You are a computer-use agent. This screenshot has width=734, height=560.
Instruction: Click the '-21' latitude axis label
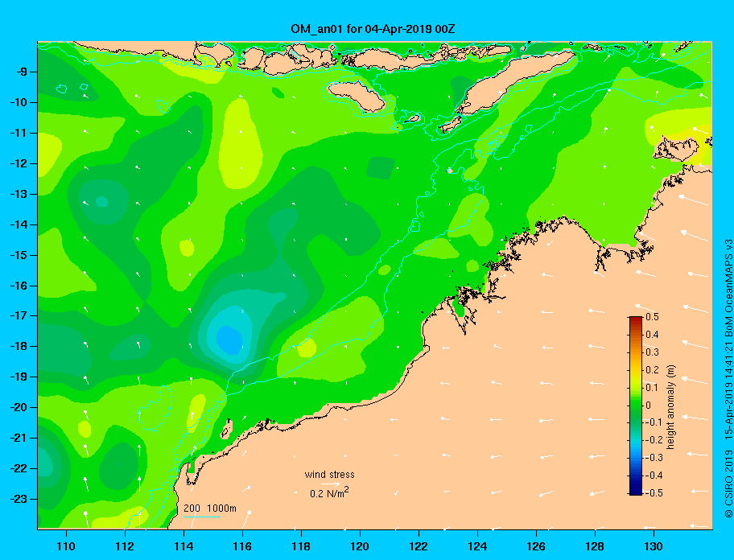(x=18, y=438)
